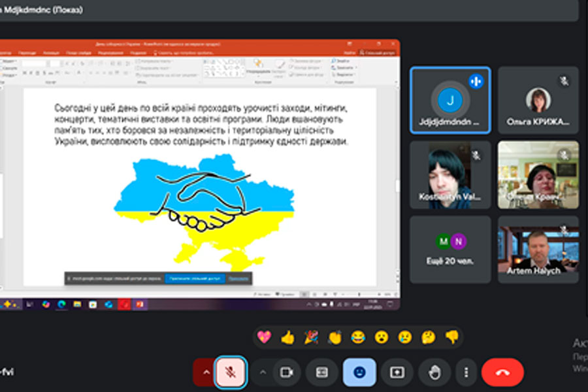Turn on captions in the Meet call
Screen dimensions: 588x392
pyautogui.click(x=321, y=372)
